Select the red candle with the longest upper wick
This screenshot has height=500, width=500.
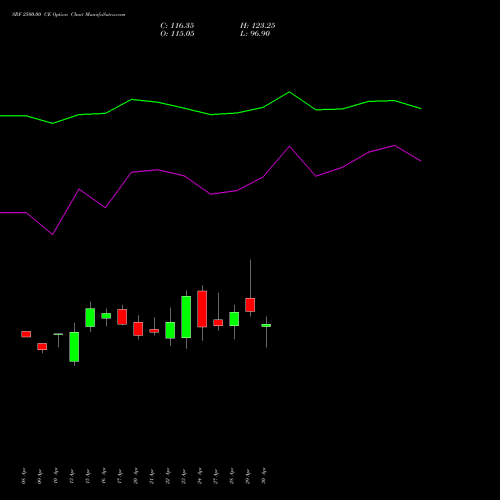coord(250,305)
